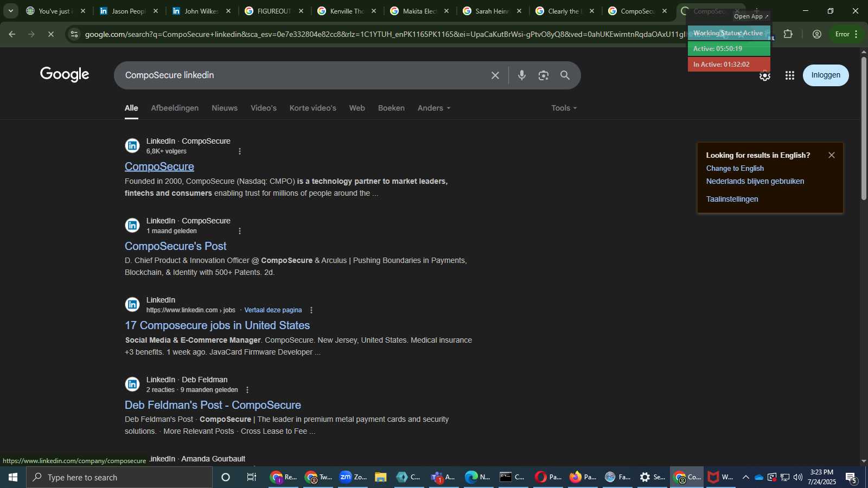This screenshot has width=868, height=488.
Task: Open more options for the jobs result
Action: click(311, 310)
